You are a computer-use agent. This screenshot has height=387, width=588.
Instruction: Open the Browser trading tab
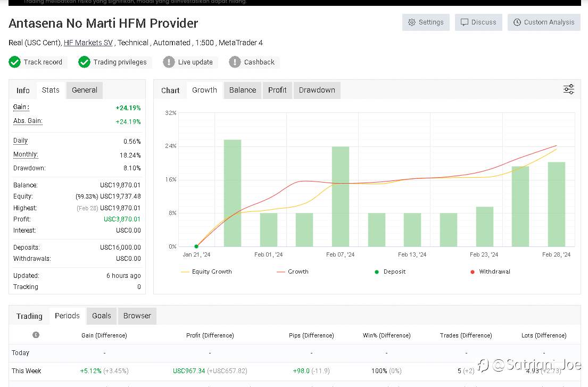point(137,316)
